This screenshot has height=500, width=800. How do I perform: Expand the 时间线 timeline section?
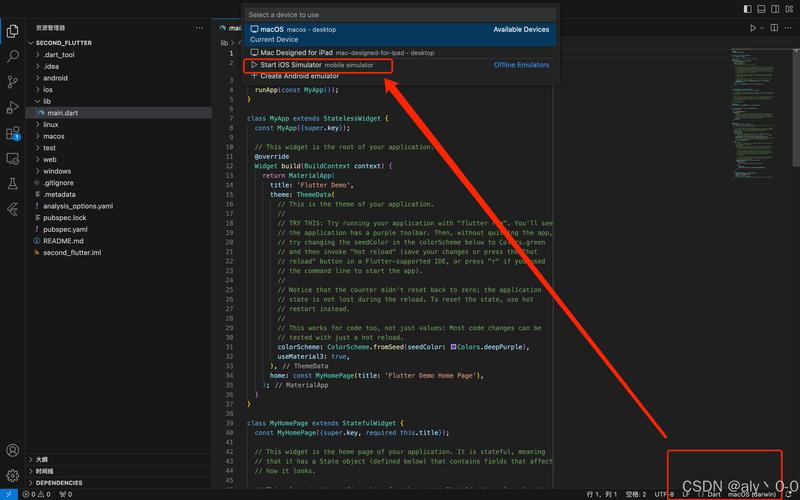pyautogui.click(x=118, y=471)
